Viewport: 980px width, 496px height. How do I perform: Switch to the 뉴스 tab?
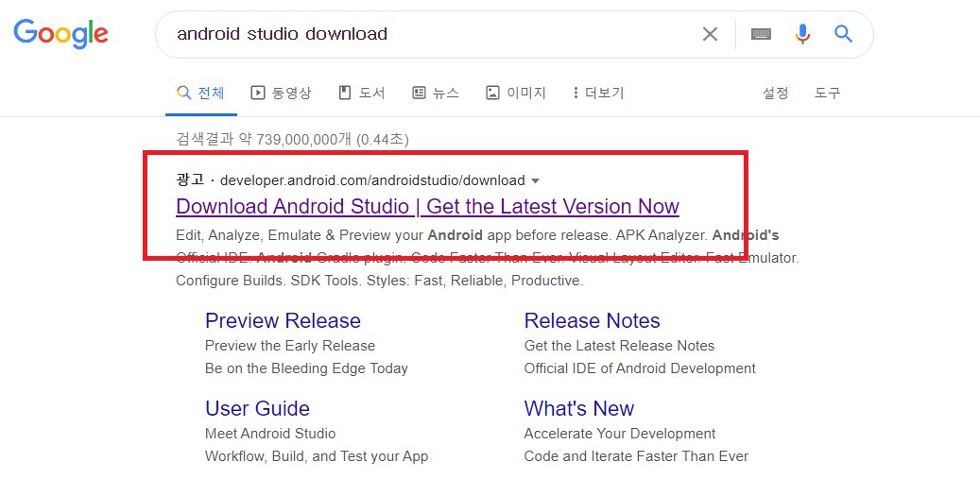coord(436,94)
